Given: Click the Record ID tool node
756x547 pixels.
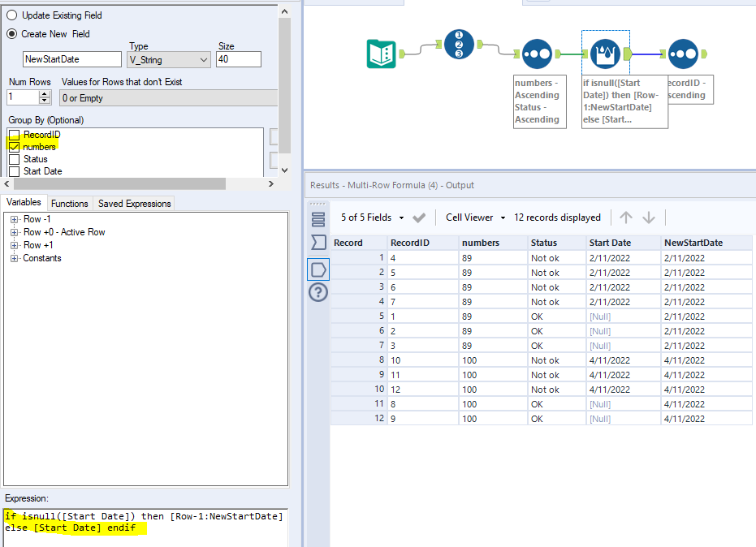Looking at the screenshot, I should point(459,44).
